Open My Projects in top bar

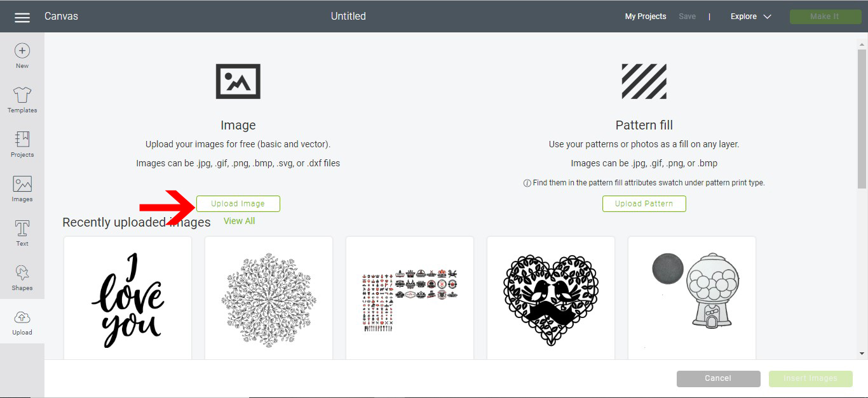click(x=646, y=17)
